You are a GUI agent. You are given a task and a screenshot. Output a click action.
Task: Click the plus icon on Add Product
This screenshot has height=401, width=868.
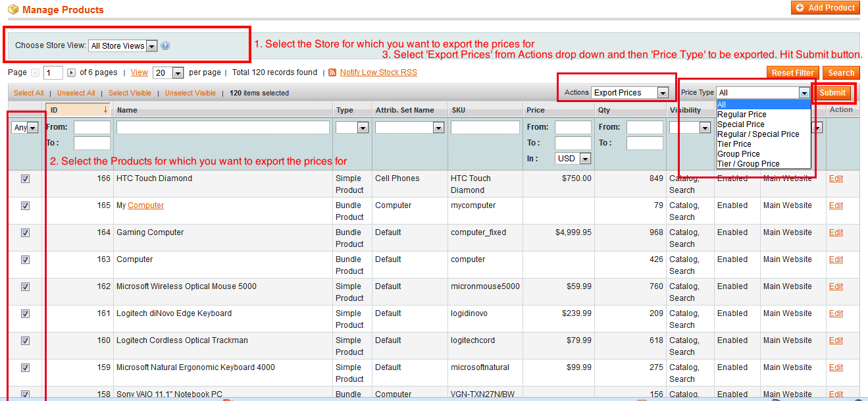[x=801, y=9]
